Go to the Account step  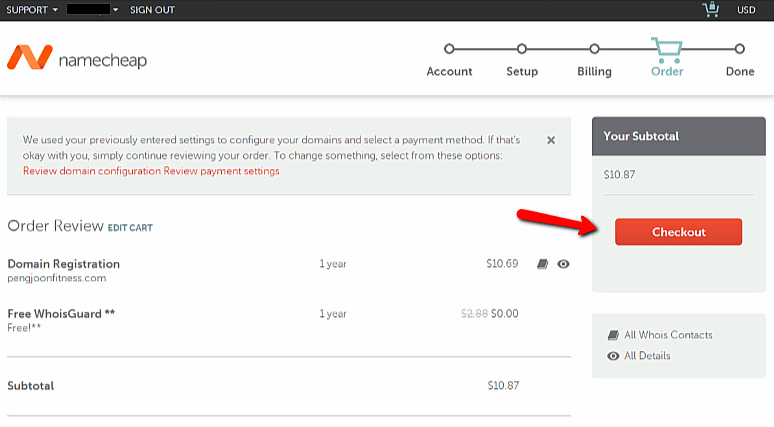coord(449,49)
